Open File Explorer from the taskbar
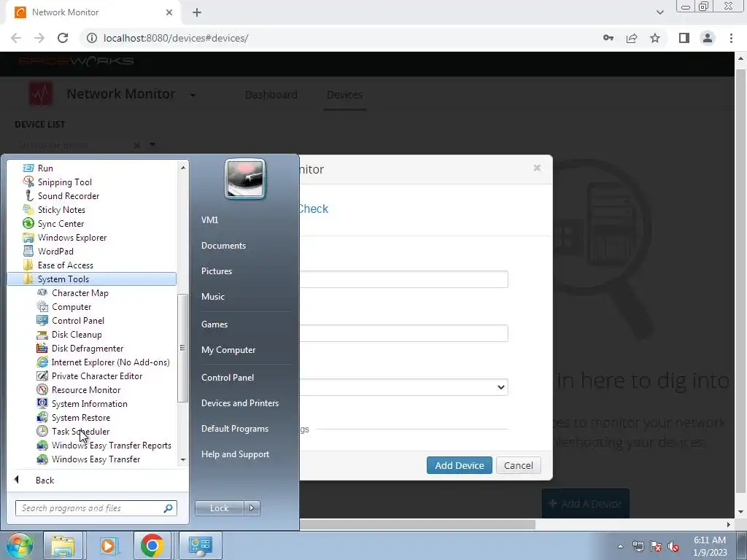Image resolution: width=747 pixels, height=560 pixels. click(x=63, y=545)
